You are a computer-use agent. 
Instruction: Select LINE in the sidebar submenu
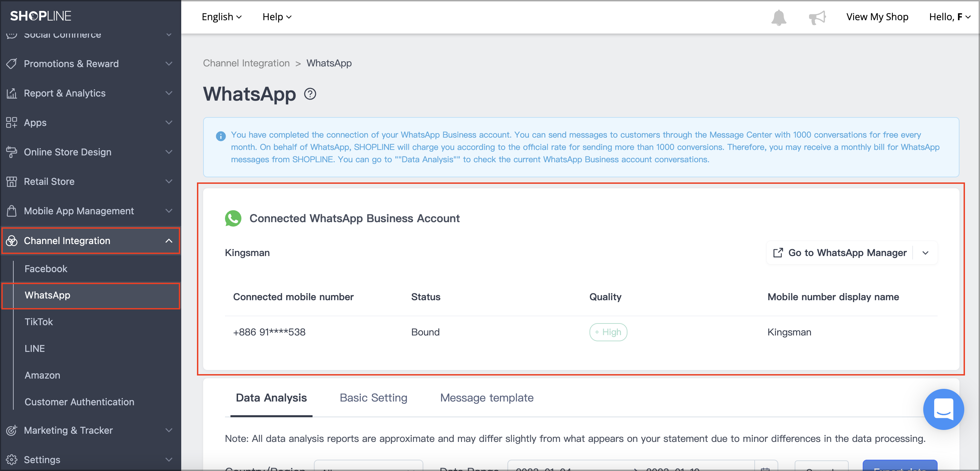tap(35, 348)
